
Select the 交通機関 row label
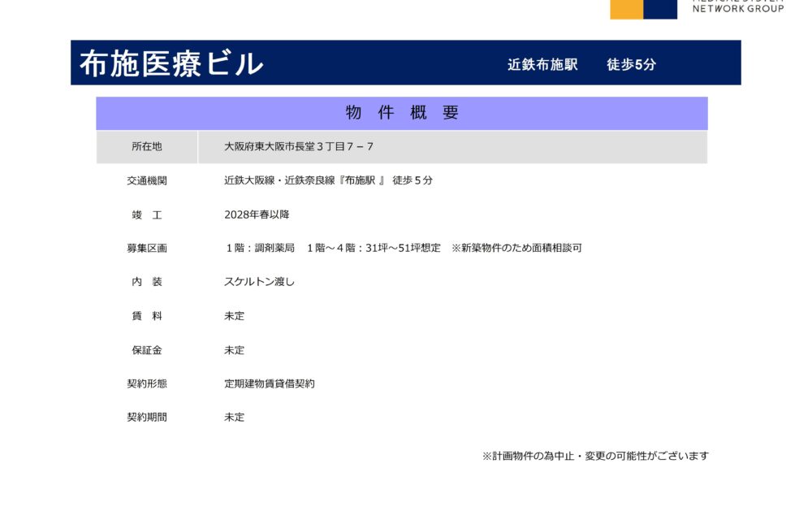point(147,180)
